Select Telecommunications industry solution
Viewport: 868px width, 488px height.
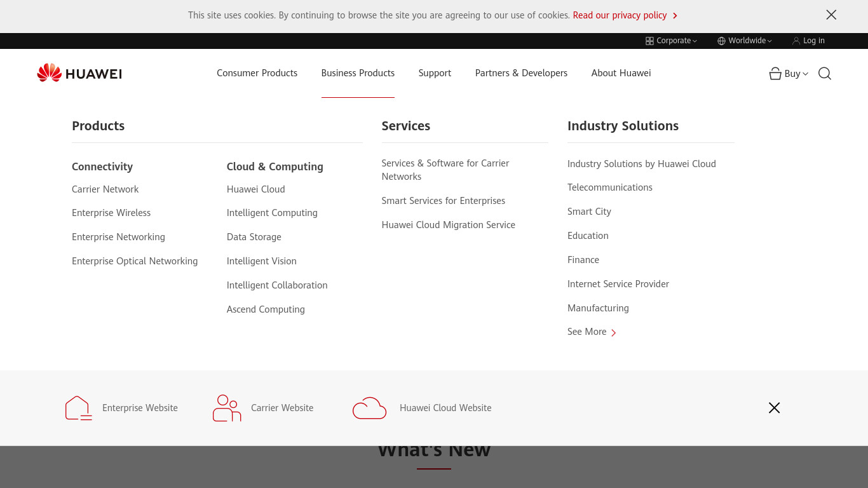pyautogui.click(x=610, y=187)
